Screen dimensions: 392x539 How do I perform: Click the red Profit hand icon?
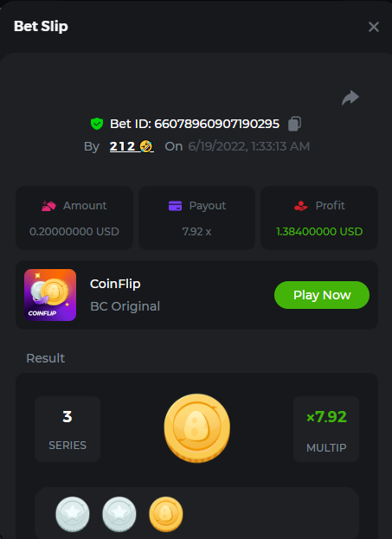[301, 206]
